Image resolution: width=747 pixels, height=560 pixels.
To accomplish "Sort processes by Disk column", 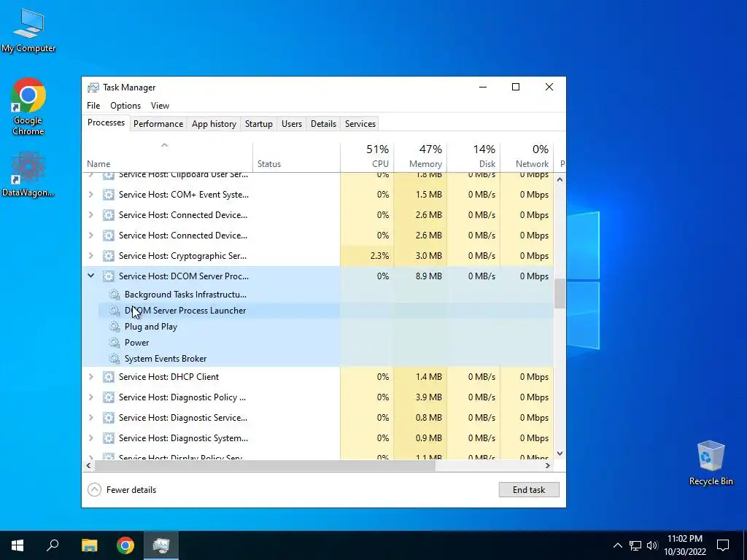I will point(473,157).
